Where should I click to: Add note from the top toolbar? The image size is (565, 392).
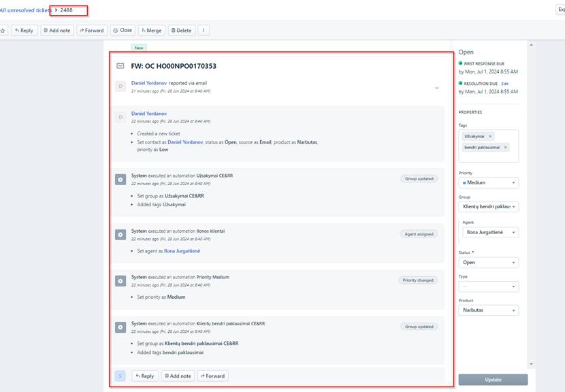[57, 31]
